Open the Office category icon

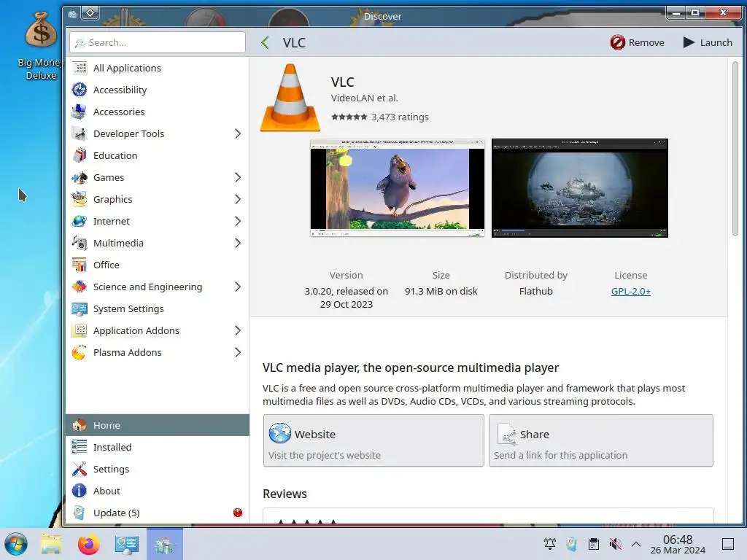point(80,265)
